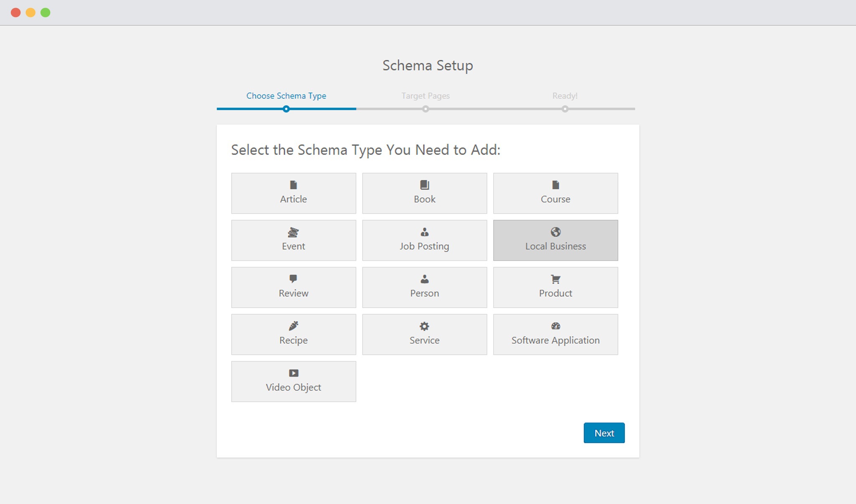856x504 pixels.
Task: Click the Video Object play icon
Action: 293,373
